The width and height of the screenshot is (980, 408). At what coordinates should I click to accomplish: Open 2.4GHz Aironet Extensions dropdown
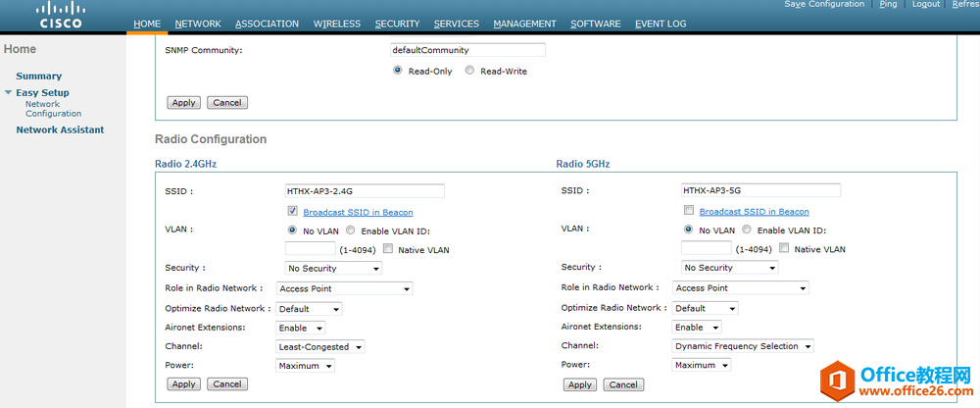tap(300, 328)
